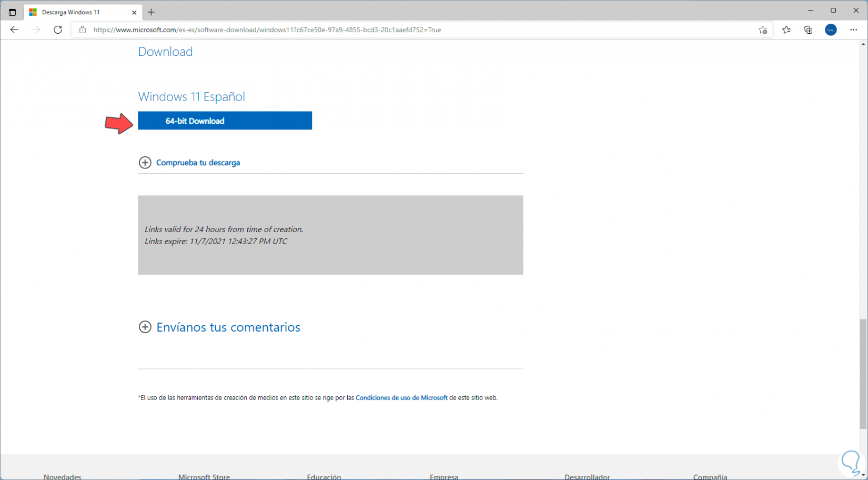Click the page scrollbar thumb
868x480 pixels.
point(863,374)
